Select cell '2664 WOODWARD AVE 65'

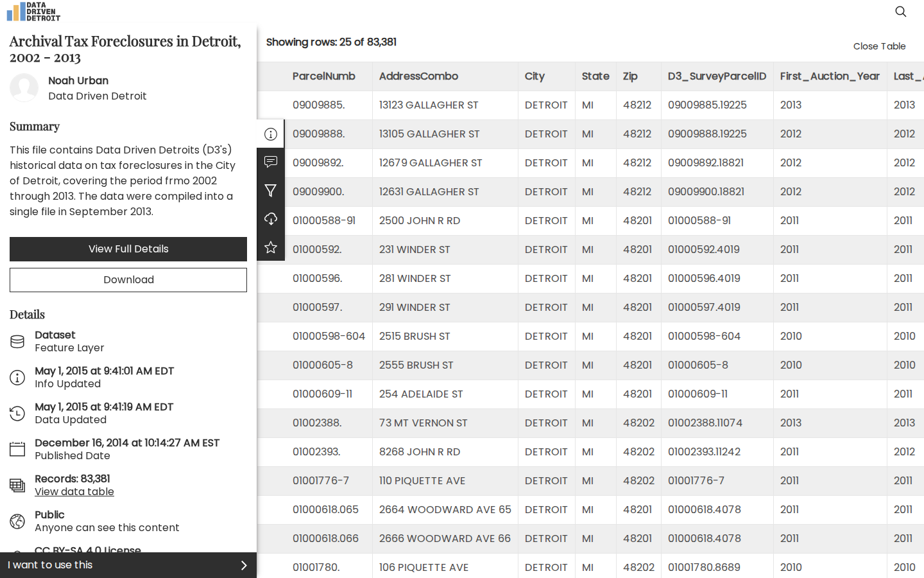[445, 510]
